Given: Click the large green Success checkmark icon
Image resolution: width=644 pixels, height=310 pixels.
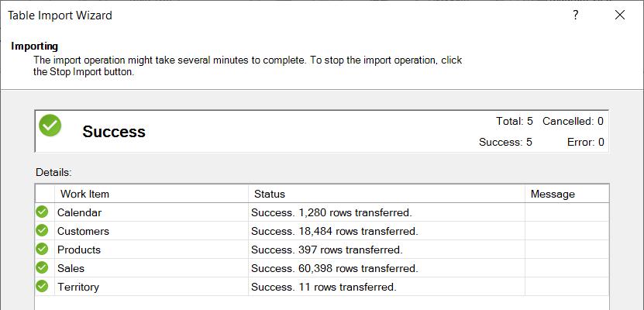Looking at the screenshot, I should point(50,126).
